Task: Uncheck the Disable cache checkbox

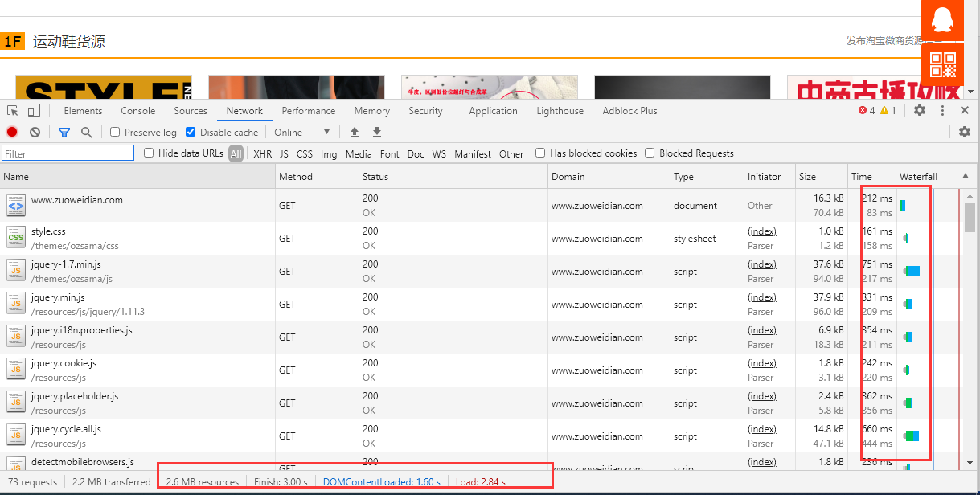Action: (191, 132)
